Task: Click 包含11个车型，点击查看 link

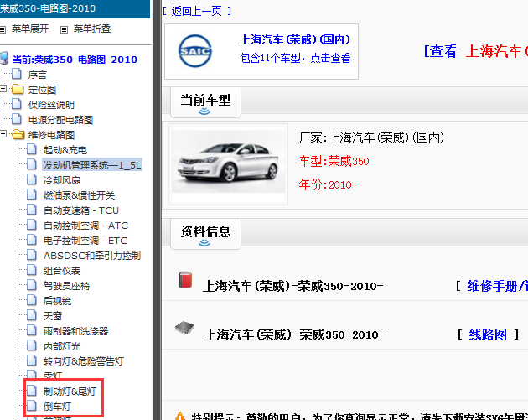Action: coord(295,59)
